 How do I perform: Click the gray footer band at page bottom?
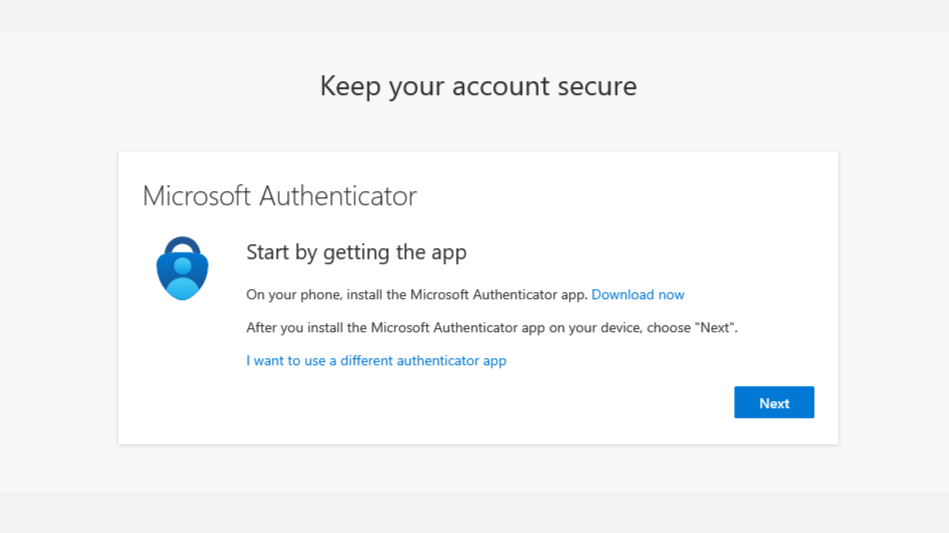(474, 512)
